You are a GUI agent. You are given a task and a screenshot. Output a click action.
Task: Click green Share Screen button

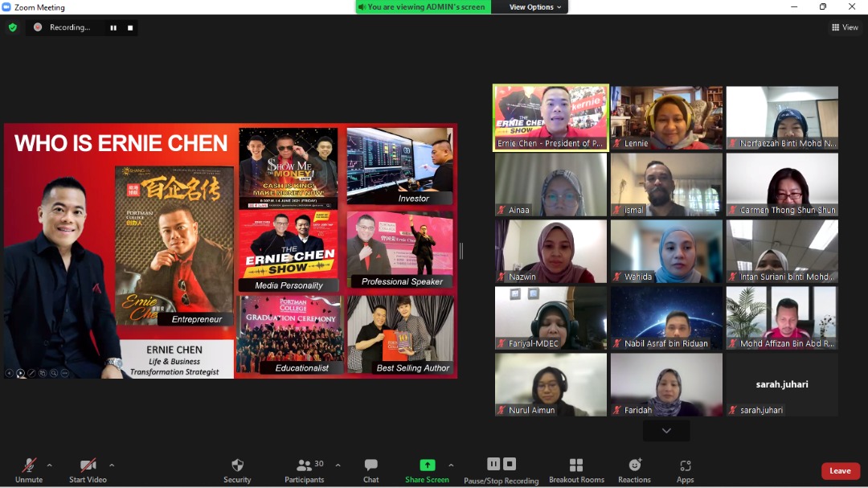coord(427,471)
